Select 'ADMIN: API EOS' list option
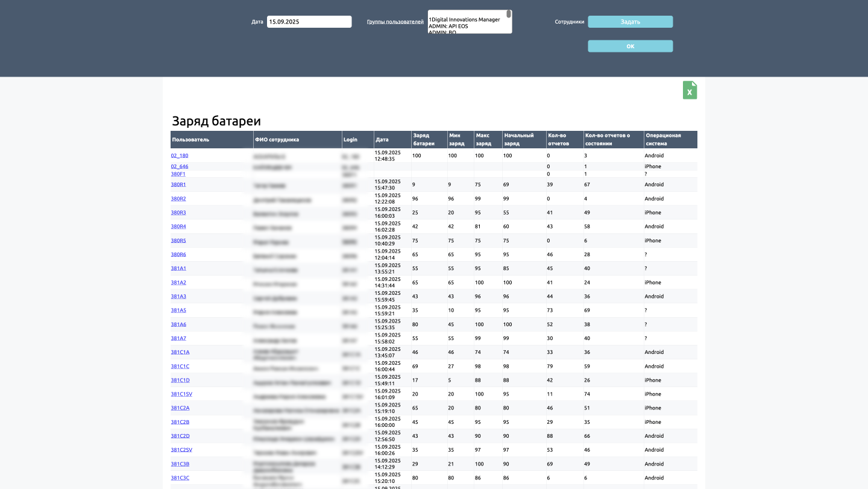The width and height of the screenshot is (868, 489). coord(448,27)
